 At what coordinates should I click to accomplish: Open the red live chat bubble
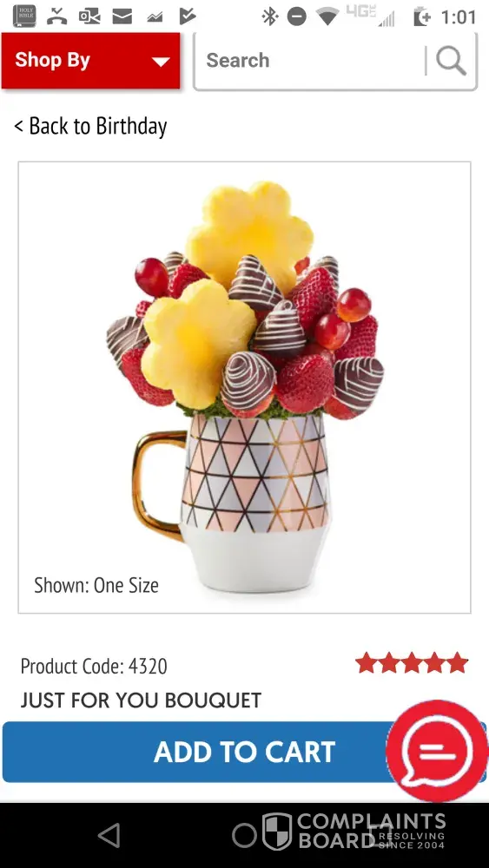[437, 751]
